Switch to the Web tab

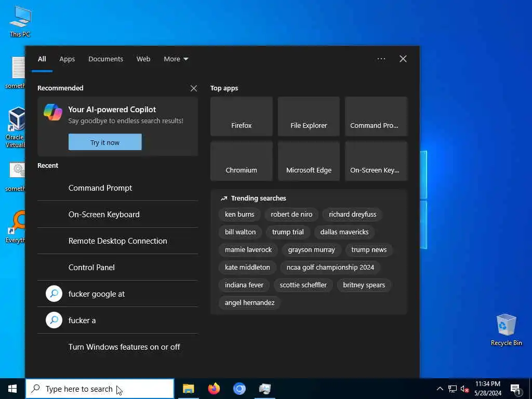point(143,59)
